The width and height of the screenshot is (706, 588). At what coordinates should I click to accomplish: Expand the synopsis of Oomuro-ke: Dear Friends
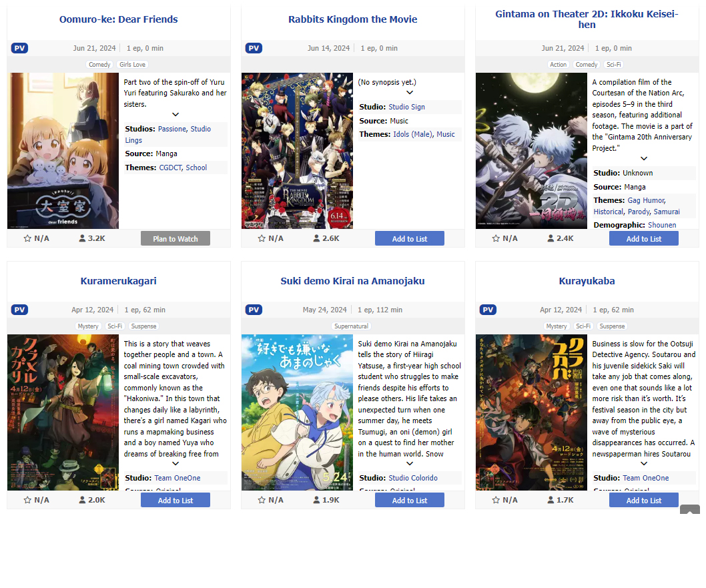point(175,114)
